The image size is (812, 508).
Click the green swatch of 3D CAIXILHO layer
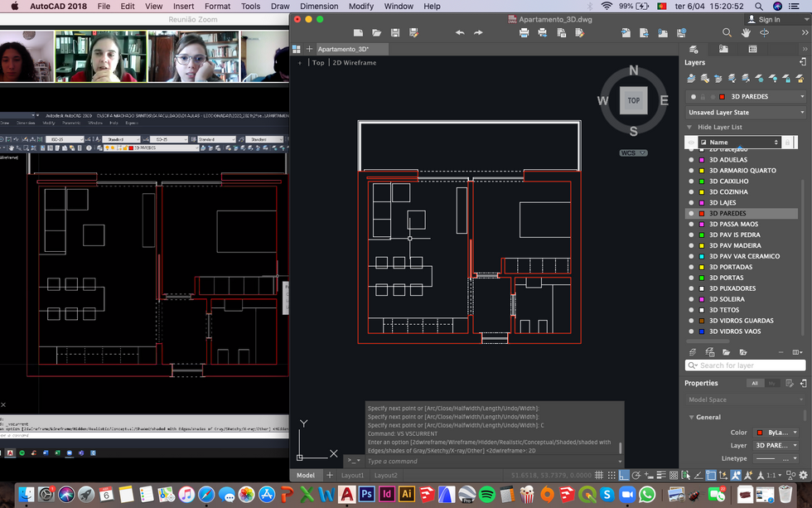(702, 181)
